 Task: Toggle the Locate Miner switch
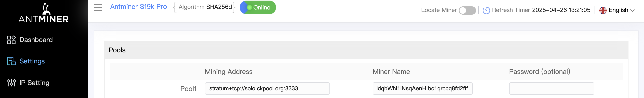tap(467, 10)
